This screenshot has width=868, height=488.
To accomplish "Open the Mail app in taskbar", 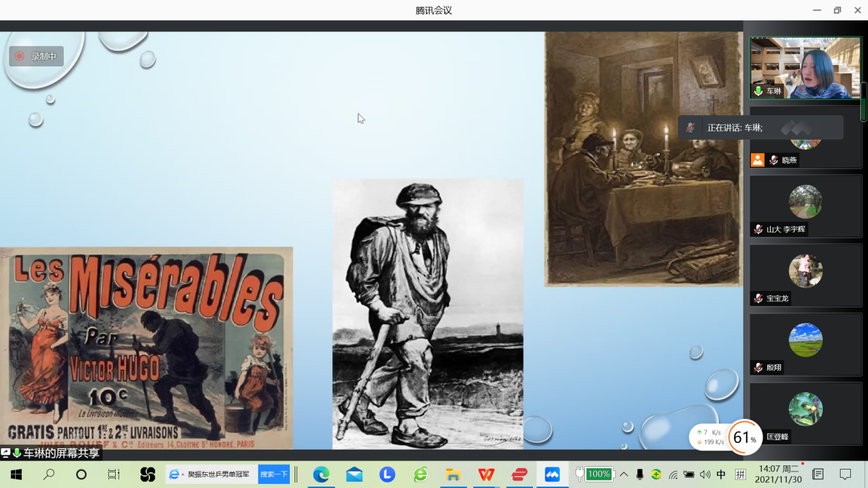I will 354,474.
